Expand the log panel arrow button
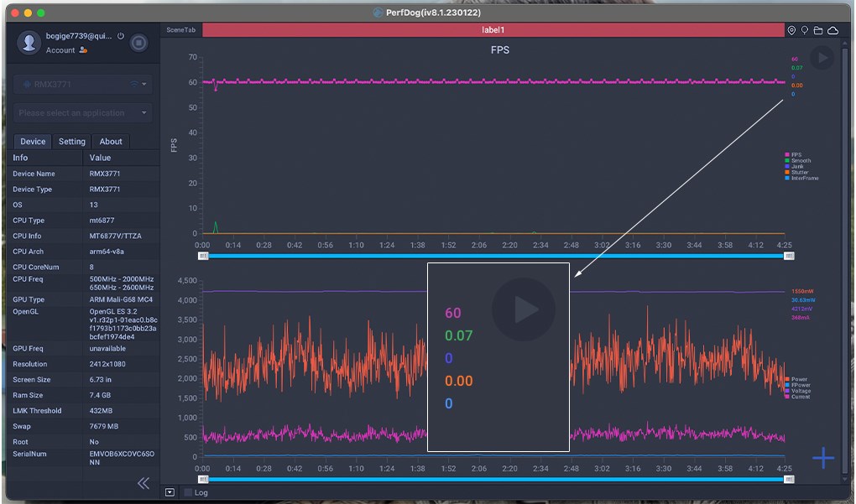Image resolution: width=856 pixels, height=504 pixels. (170, 492)
